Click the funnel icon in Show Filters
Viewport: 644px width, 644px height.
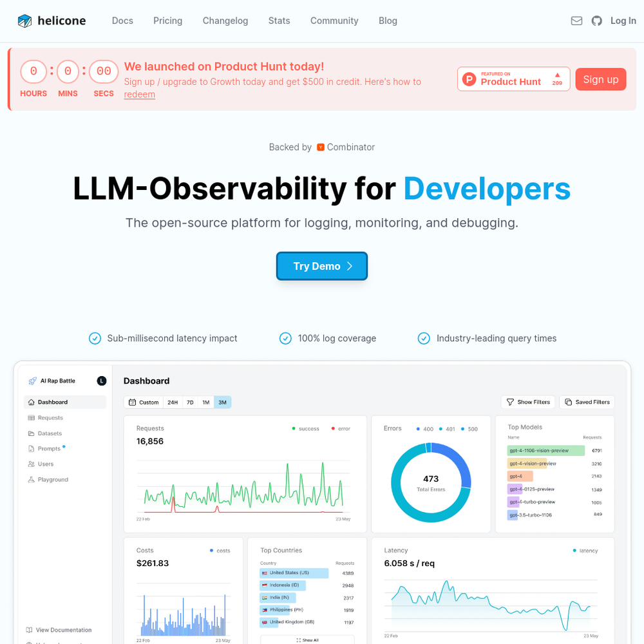pyautogui.click(x=510, y=402)
